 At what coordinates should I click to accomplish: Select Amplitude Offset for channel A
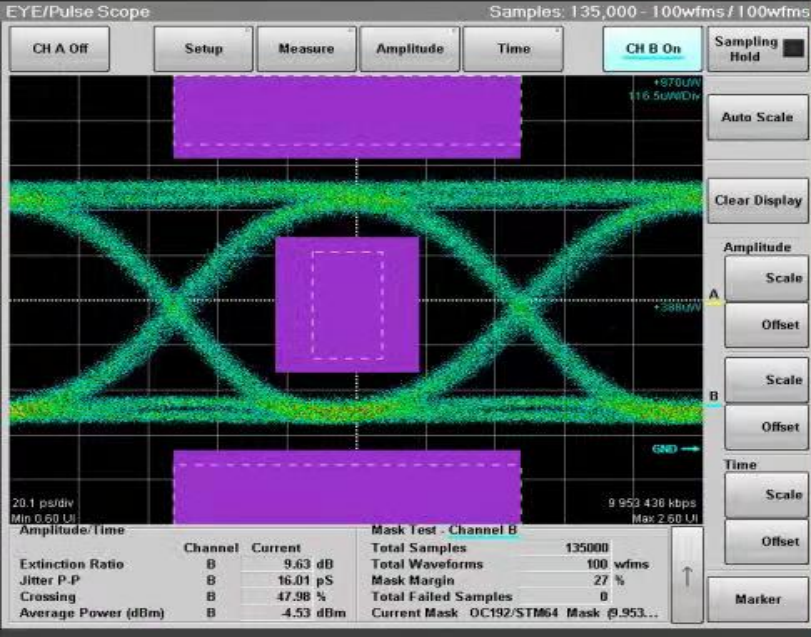tap(765, 324)
